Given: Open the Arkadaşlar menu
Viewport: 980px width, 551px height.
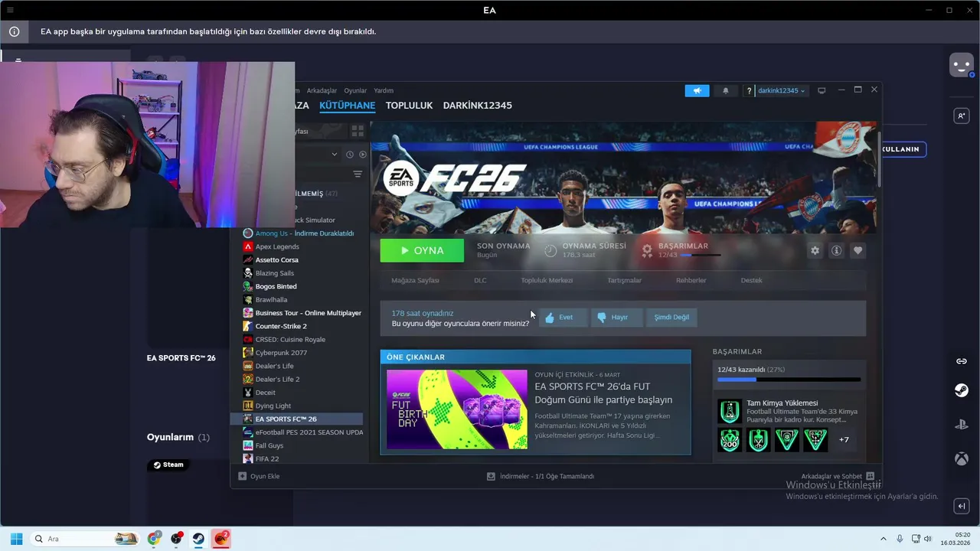Looking at the screenshot, I should [322, 90].
